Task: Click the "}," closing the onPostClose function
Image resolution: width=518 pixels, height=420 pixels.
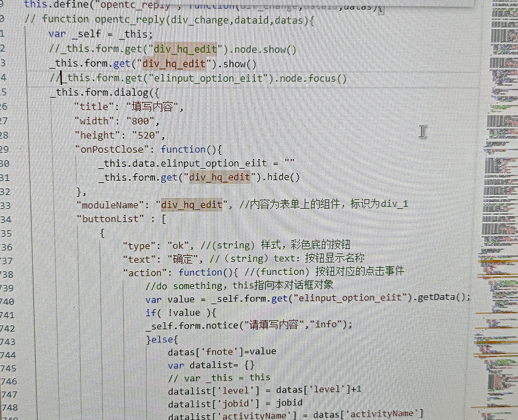Action: pyautogui.click(x=81, y=191)
